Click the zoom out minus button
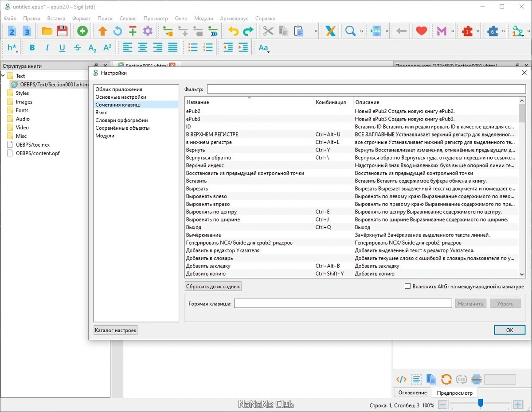This screenshot has height=412, width=532. [x=442, y=405]
